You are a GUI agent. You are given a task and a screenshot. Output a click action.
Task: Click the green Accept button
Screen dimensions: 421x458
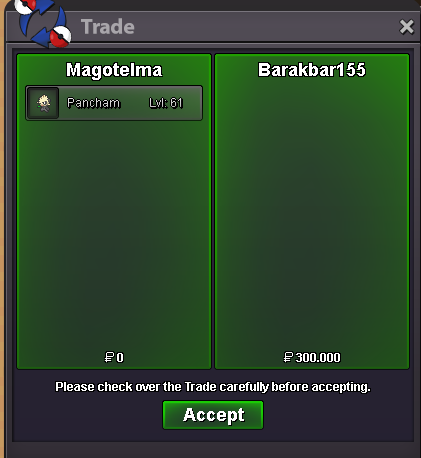click(213, 415)
